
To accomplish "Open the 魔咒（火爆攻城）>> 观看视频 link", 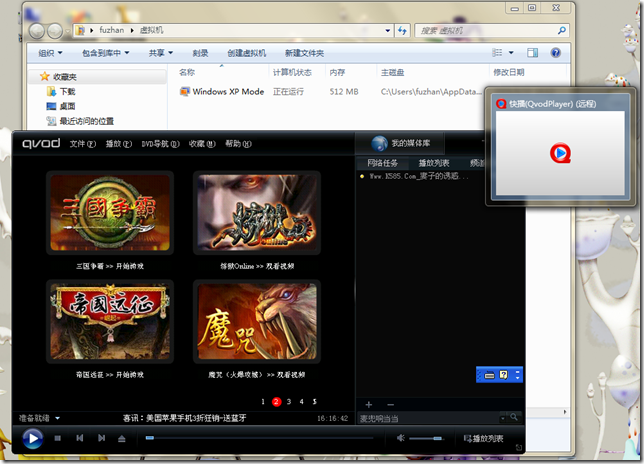I will tap(257, 374).
